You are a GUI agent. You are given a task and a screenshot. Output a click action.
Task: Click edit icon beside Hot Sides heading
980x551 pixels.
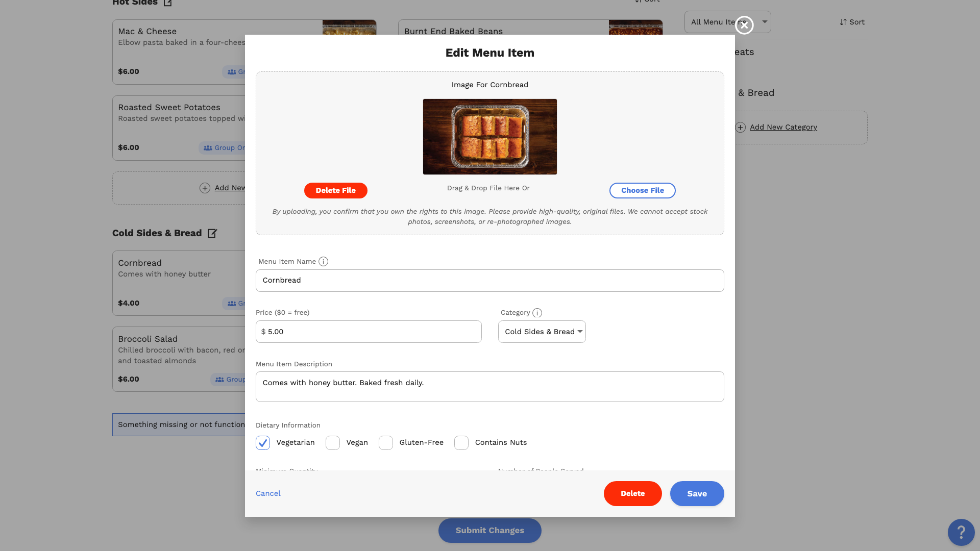click(168, 3)
